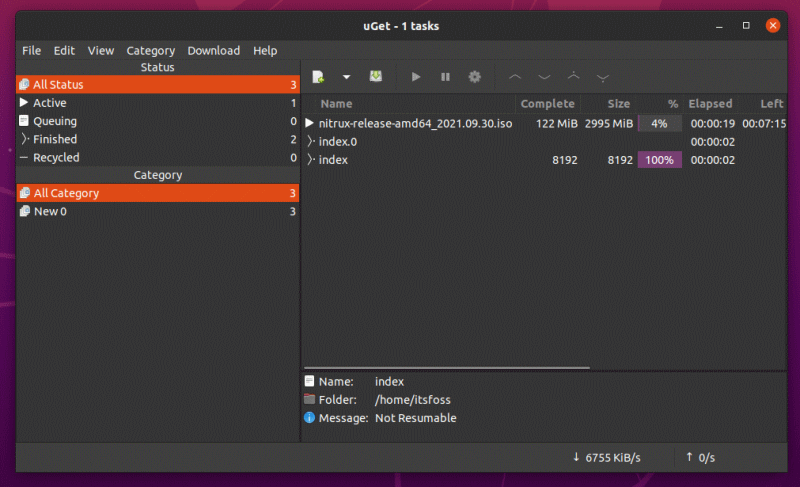The height and width of the screenshot is (487, 800).
Task: Select All Status in the status list
Action: tap(158, 85)
